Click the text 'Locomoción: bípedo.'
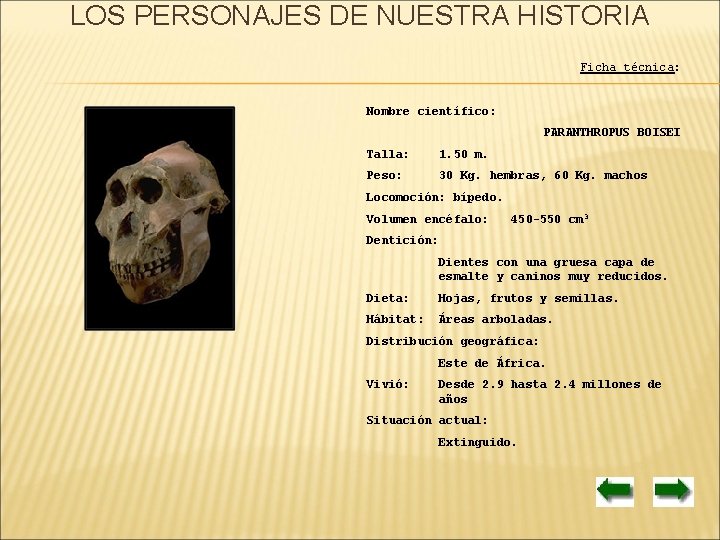Viewport: 720px width, 540px height. [434, 197]
